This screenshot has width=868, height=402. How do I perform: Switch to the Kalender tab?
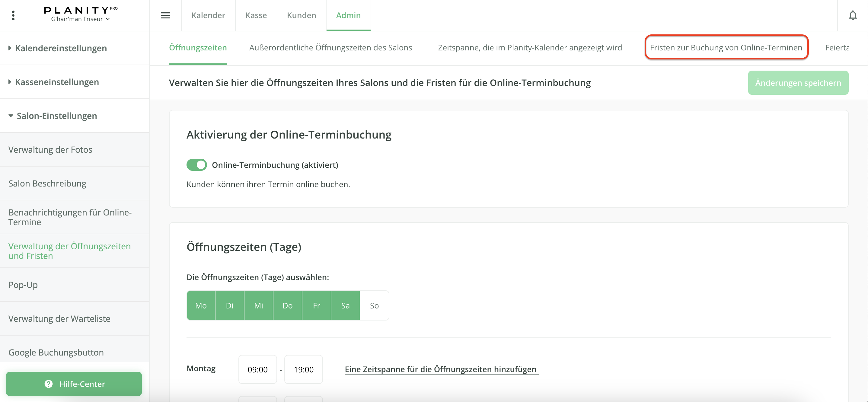(208, 15)
